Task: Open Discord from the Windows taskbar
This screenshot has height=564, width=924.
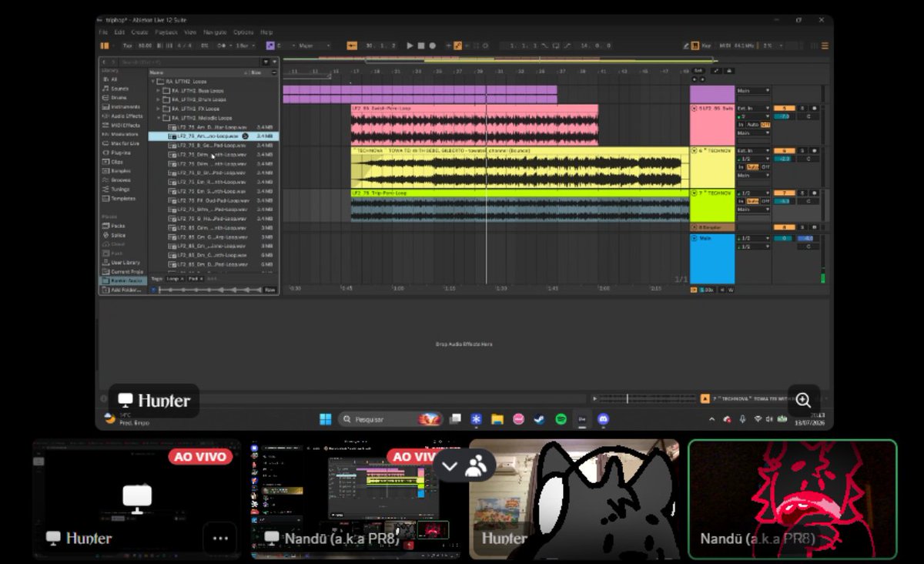Action: point(604,419)
